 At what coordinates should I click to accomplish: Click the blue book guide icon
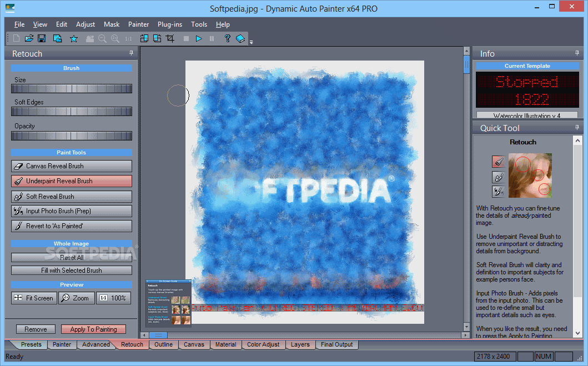point(240,39)
